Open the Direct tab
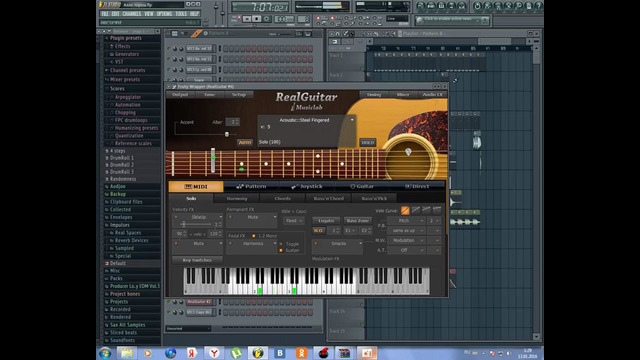The image size is (640, 360). (x=417, y=187)
